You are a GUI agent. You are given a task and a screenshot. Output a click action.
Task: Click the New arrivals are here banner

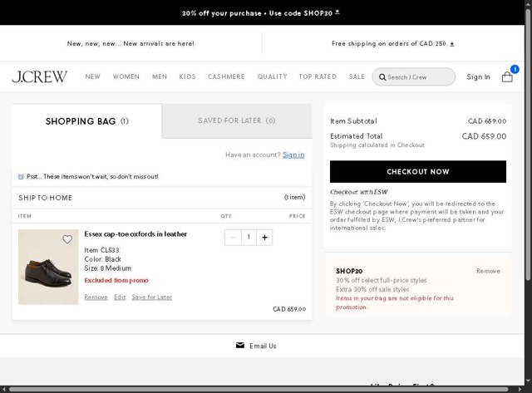pyautogui.click(x=131, y=43)
